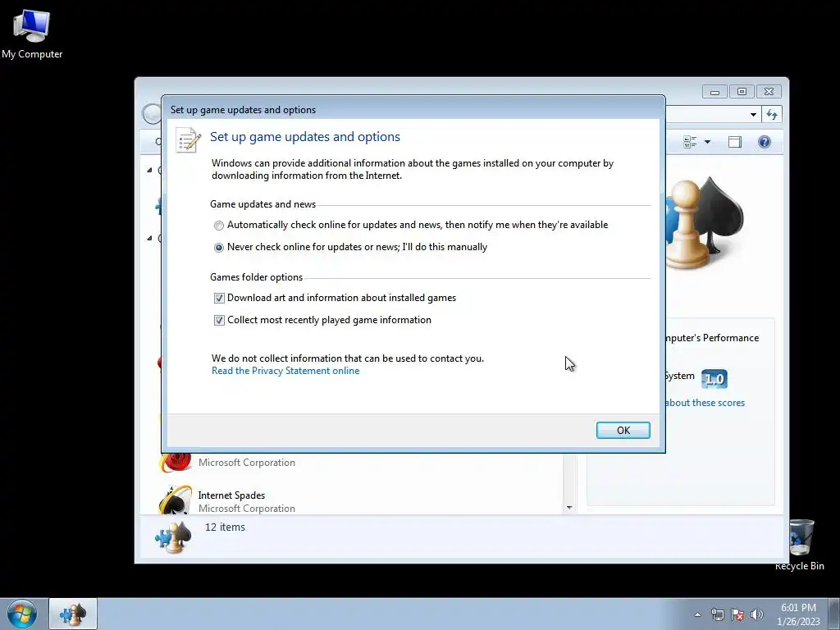The image size is (840, 630).
Task: Open the Recycle Bin desktop icon
Action: click(x=799, y=545)
